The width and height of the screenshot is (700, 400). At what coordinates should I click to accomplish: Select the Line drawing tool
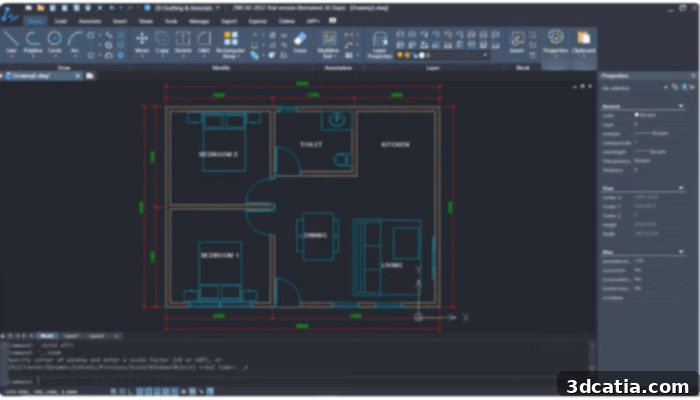[x=11, y=42]
